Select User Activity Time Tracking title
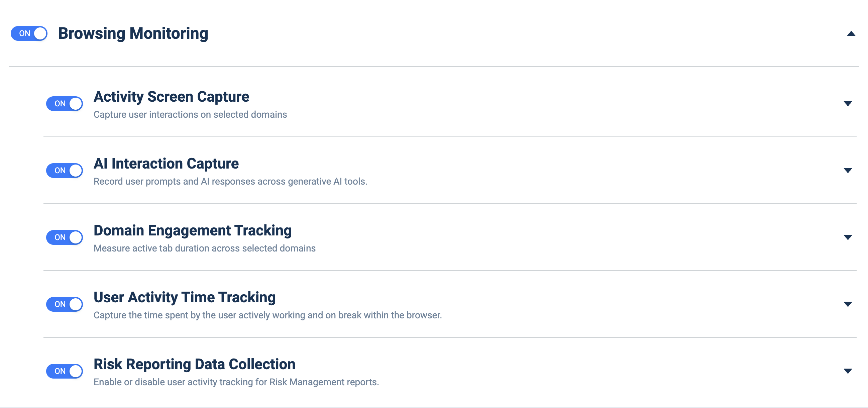The height and width of the screenshot is (408, 868). [x=184, y=297]
